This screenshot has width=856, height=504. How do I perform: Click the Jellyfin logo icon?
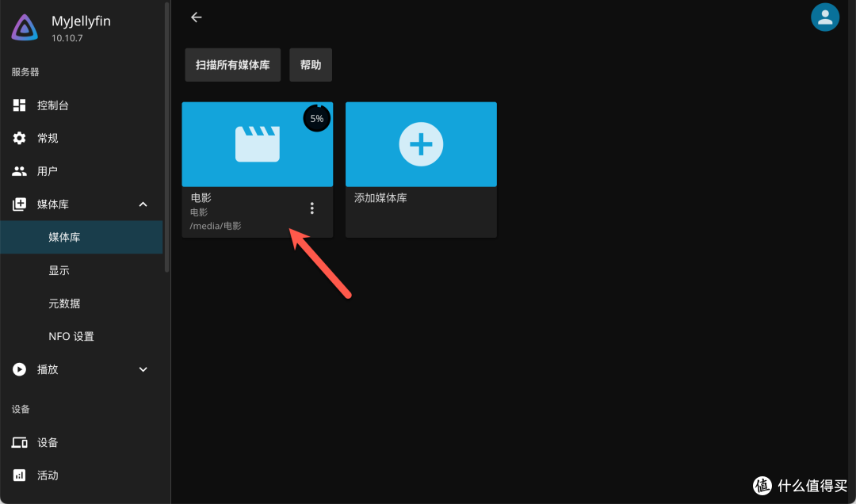25,27
